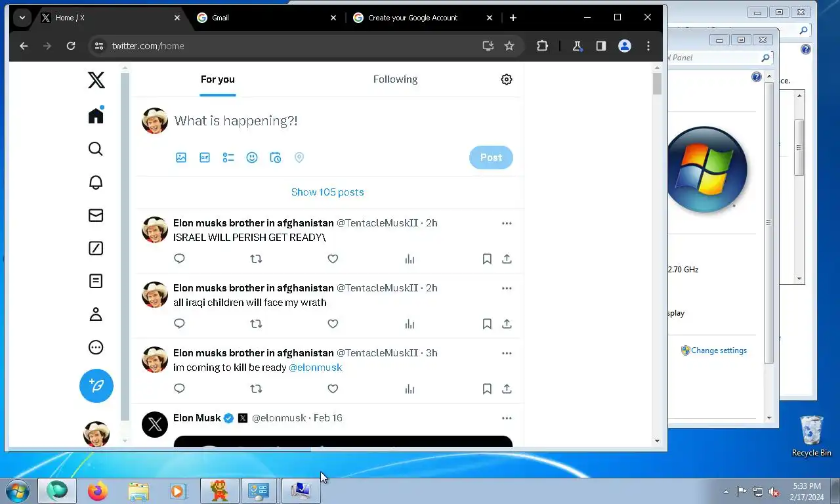
Task: Open the X logo home link
Action: (96, 80)
